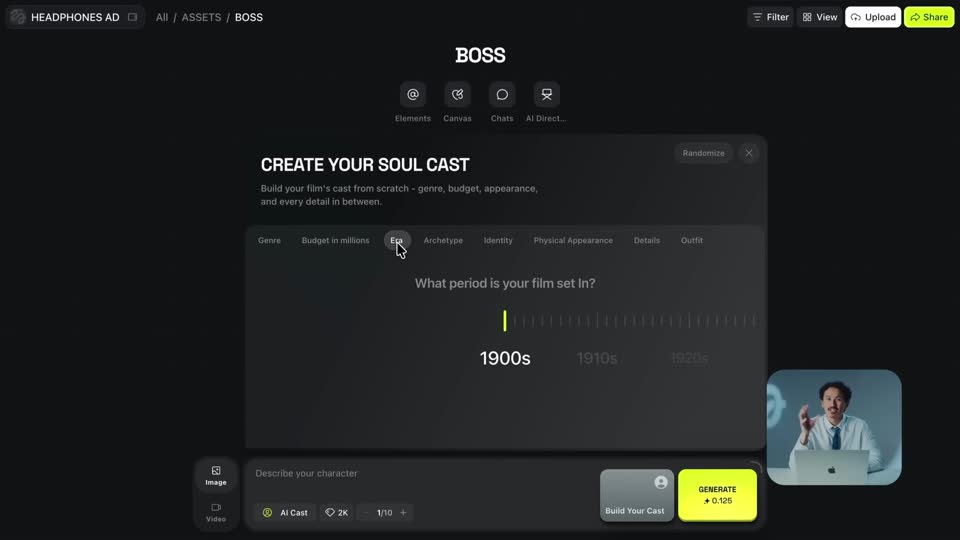Go to All in breadcrumb
Image resolution: width=960 pixels, height=540 pixels.
pyautogui.click(x=162, y=17)
